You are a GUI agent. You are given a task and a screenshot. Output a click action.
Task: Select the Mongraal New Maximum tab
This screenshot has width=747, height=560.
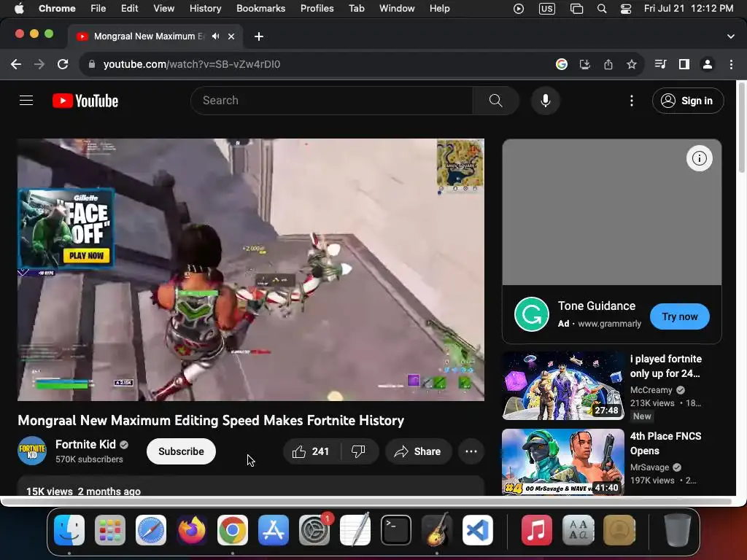155,36
